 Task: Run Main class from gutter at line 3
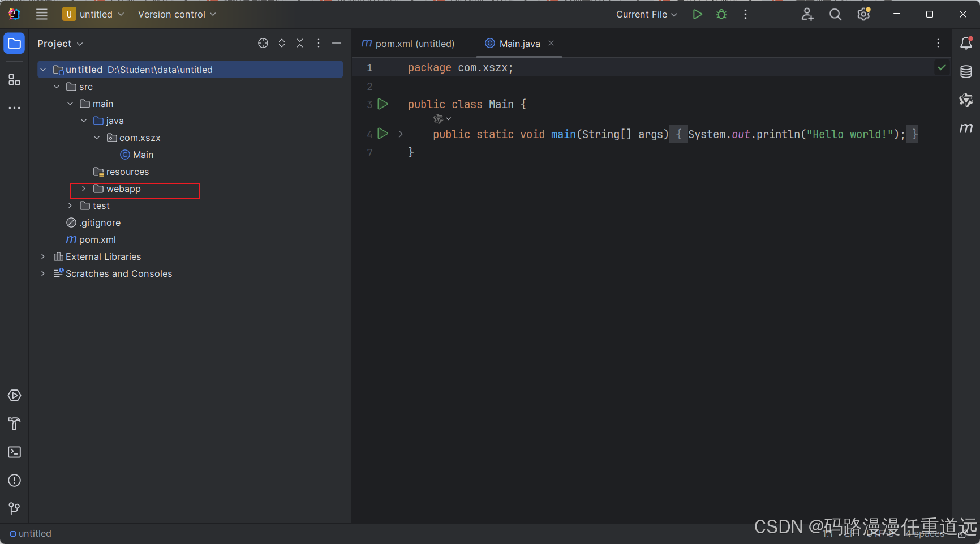click(x=383, y=104)
